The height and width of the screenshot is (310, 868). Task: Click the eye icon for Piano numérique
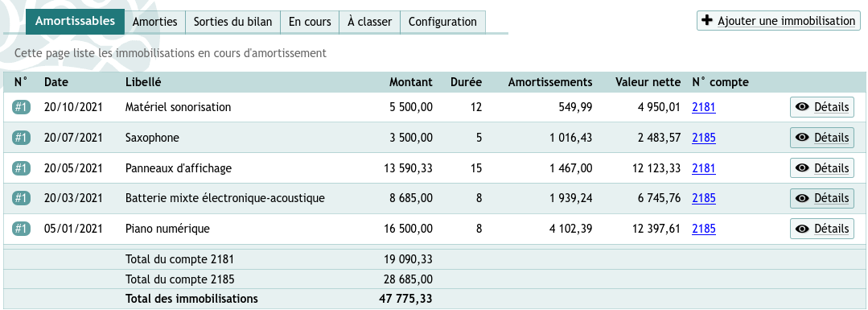[802, 229]
